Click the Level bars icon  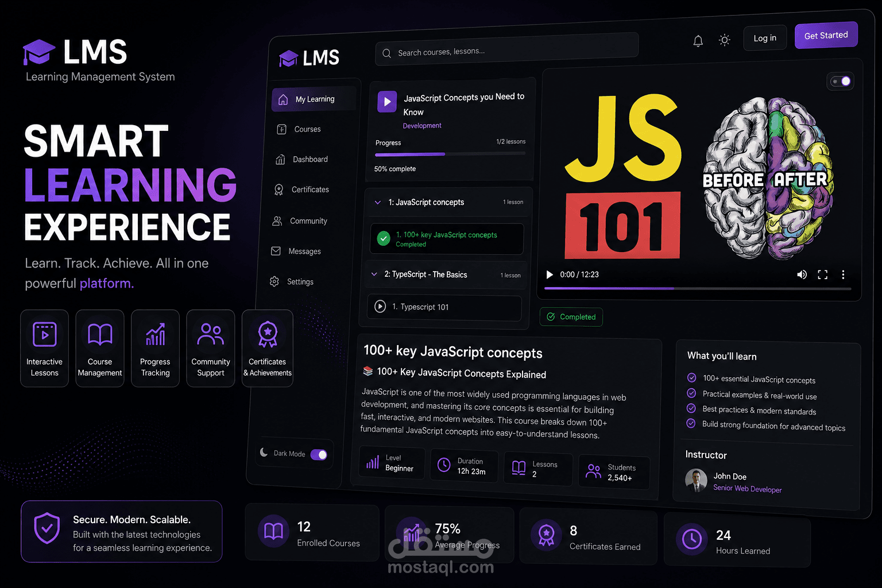(x=373, y=462)
